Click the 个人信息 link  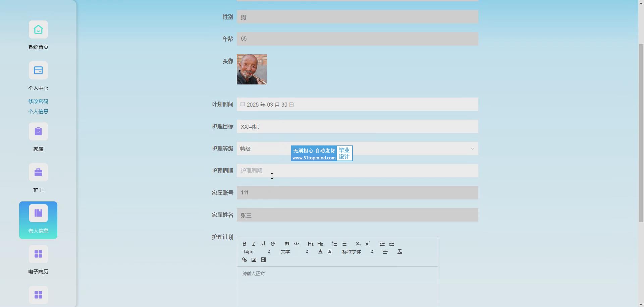[38, 111]
